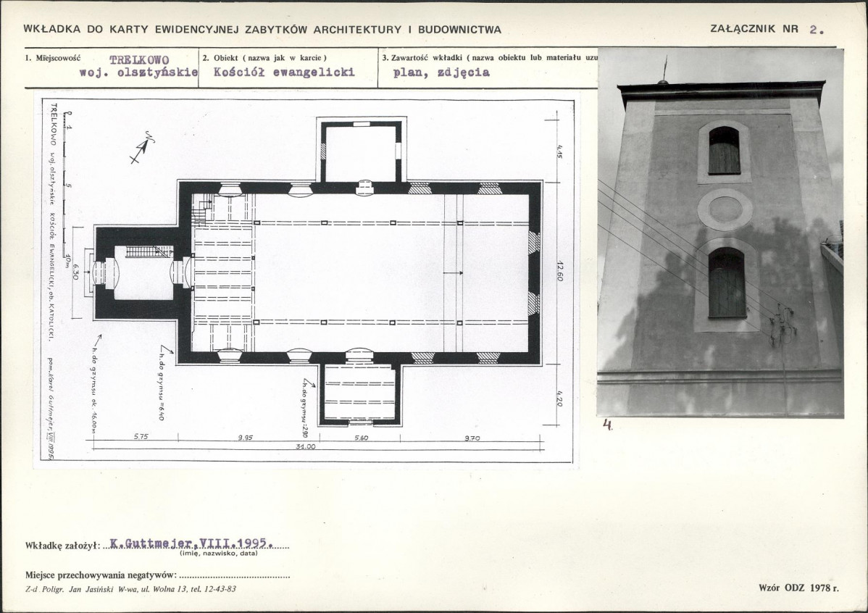Click the 12.60 width dimension label
868x613 pixels.
[559, 270]
